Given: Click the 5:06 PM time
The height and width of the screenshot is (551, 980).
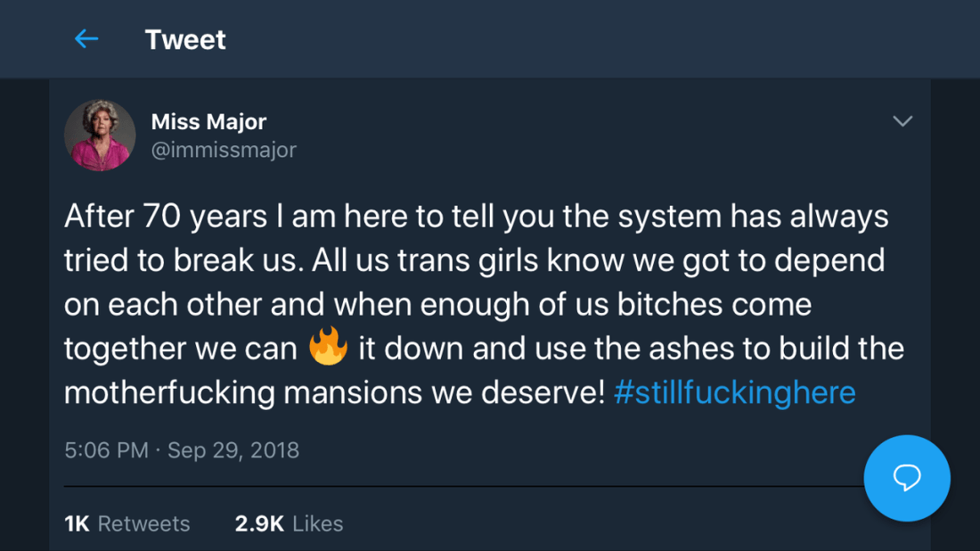Looking at the screenshot, I should click(106, 450).
